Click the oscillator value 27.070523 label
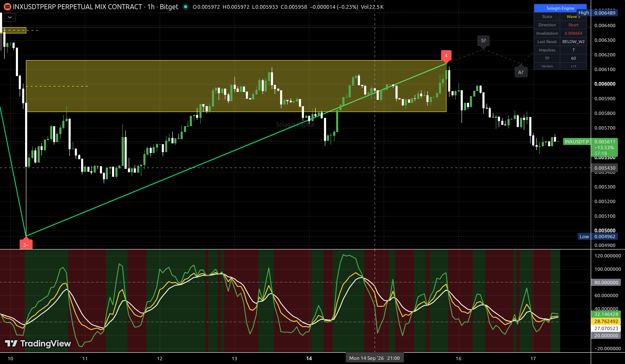The height and width of the screenshot is (364, 625). (606, 328)
